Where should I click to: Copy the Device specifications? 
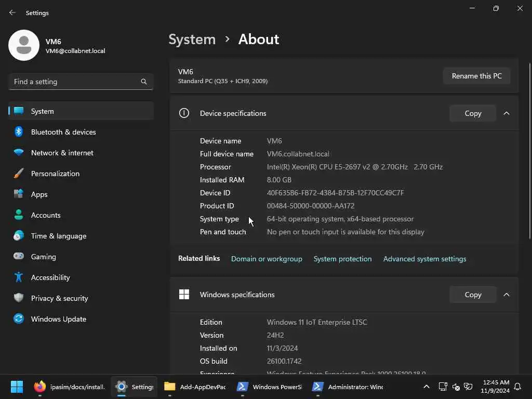[x=473, y=113]
